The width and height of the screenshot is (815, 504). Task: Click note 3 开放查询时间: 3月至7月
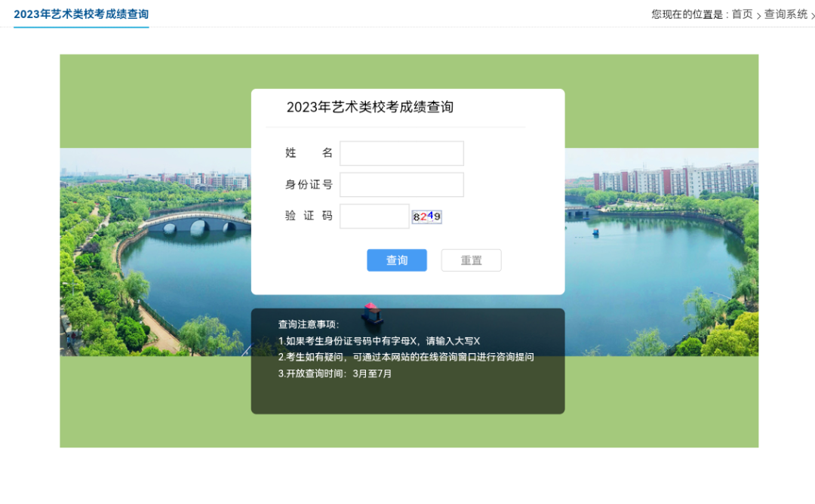pyautogui.click(x=335, y=373)
